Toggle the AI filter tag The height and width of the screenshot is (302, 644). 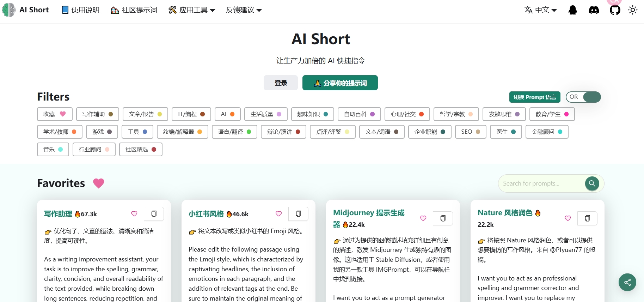click(x=228, y=114)
